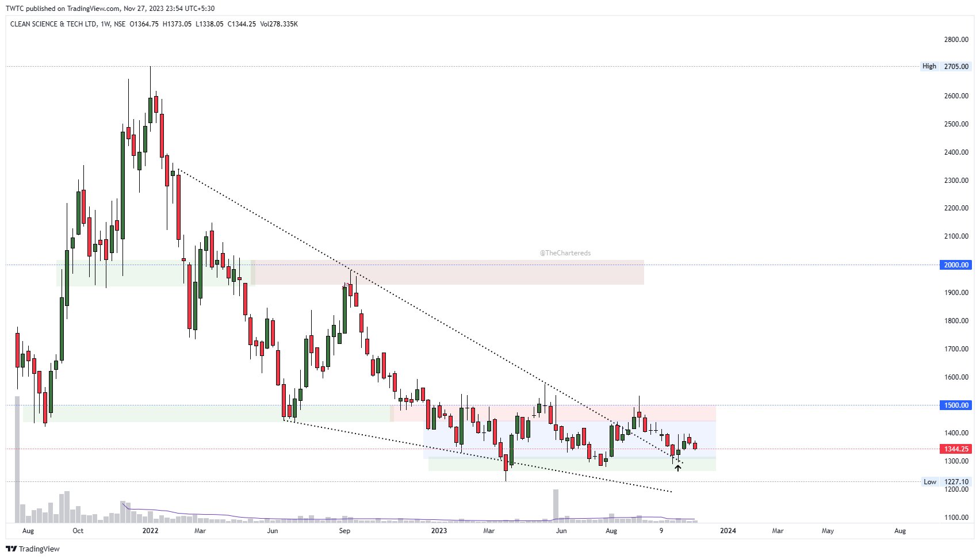
Task: Click the 1600.00 price axis label
Action: click(956, 377)
